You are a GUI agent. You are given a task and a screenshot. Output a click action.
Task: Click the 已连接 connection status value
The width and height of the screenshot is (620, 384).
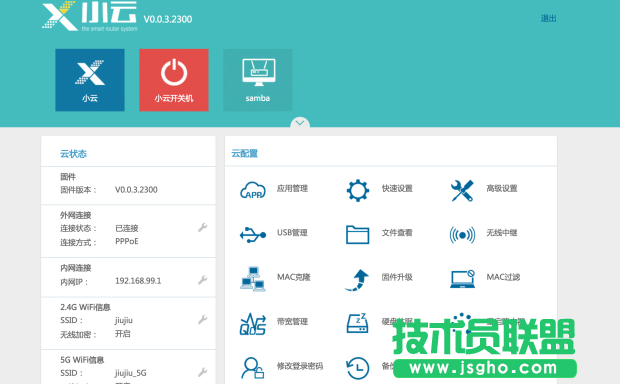pos(127,228)
